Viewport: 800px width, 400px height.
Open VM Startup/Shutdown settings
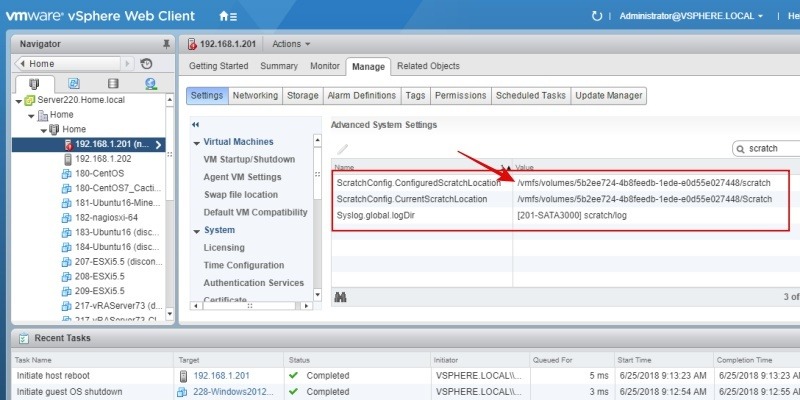(x=249, y=160)
